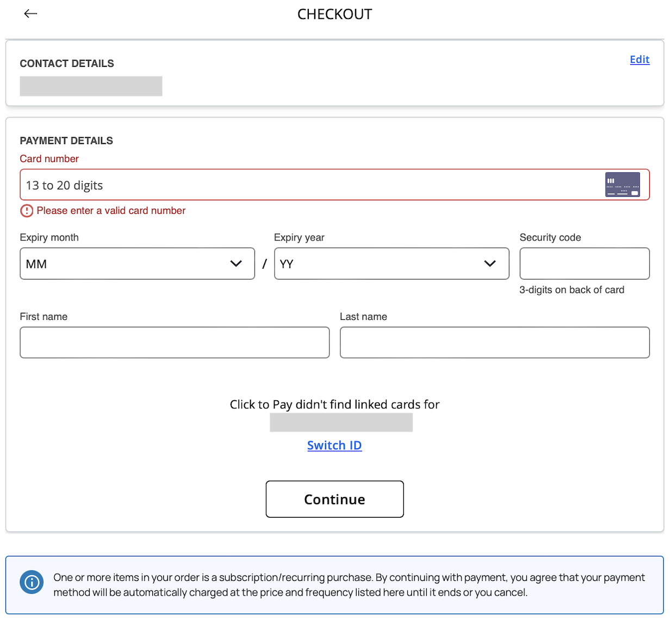
Task: Click the Last name text box
Action: [494, 343]
